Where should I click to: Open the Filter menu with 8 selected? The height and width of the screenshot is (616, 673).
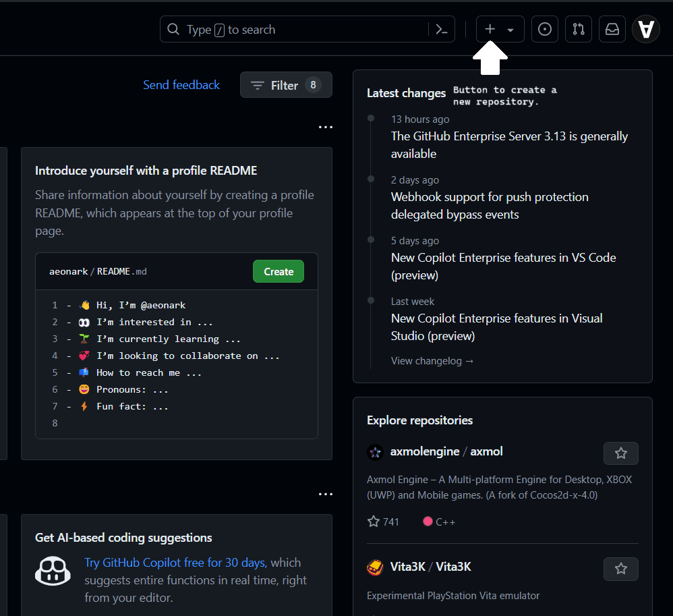(x=286, y=85)
